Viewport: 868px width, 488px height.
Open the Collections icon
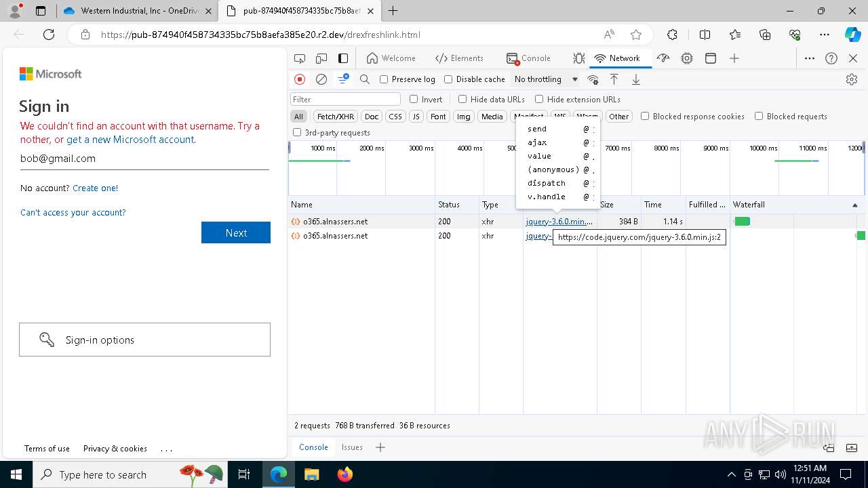765,35
